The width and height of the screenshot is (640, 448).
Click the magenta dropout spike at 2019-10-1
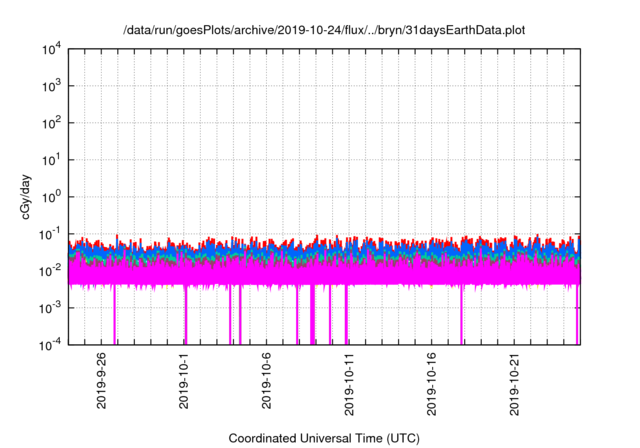pyautogui.click(x=186, y=315)
